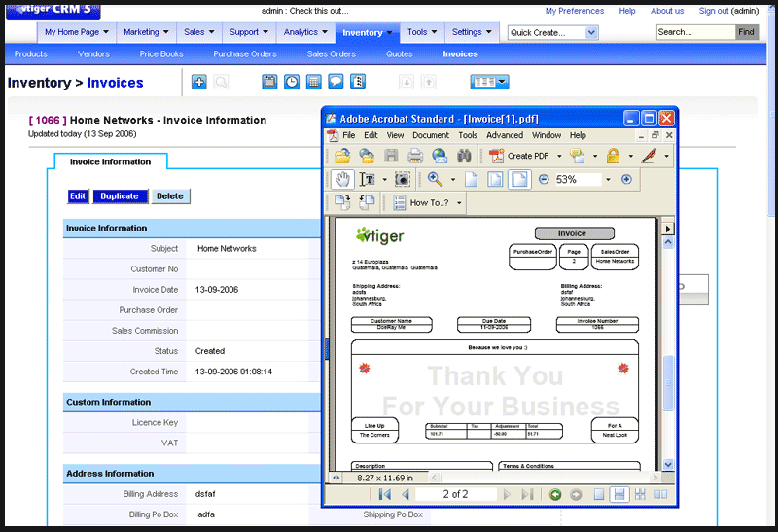Click the Open folder icon in Acrobat
The image size is (778, 532).
click(342, 156)
